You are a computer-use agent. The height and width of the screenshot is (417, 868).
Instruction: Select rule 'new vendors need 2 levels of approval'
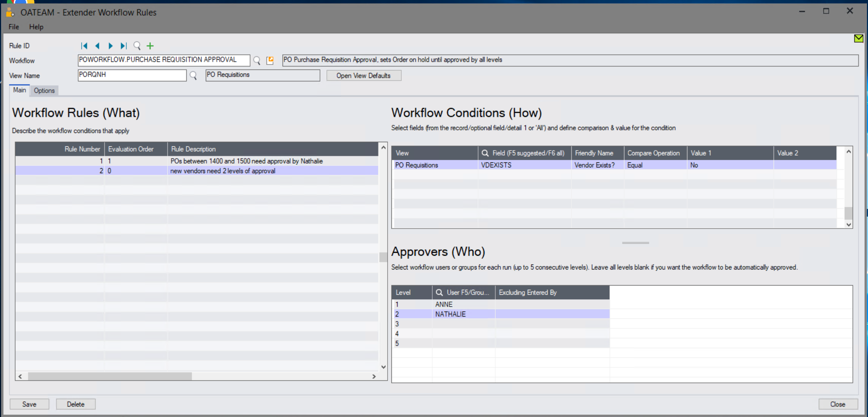[x=197, y=171]
